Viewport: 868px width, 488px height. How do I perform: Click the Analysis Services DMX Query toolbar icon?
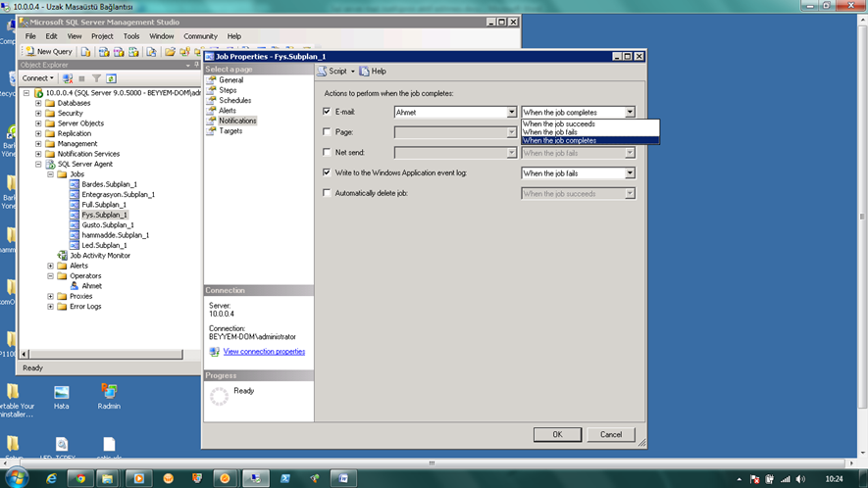[119, 52]
